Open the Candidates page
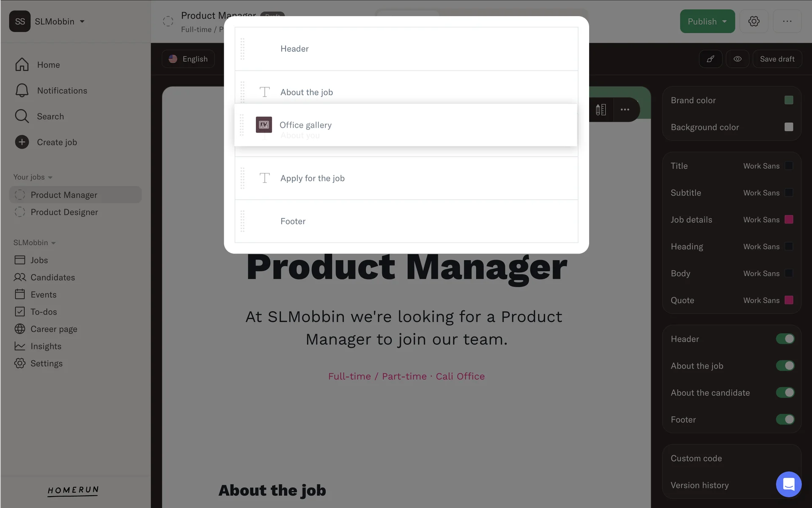 coord(52,277)
